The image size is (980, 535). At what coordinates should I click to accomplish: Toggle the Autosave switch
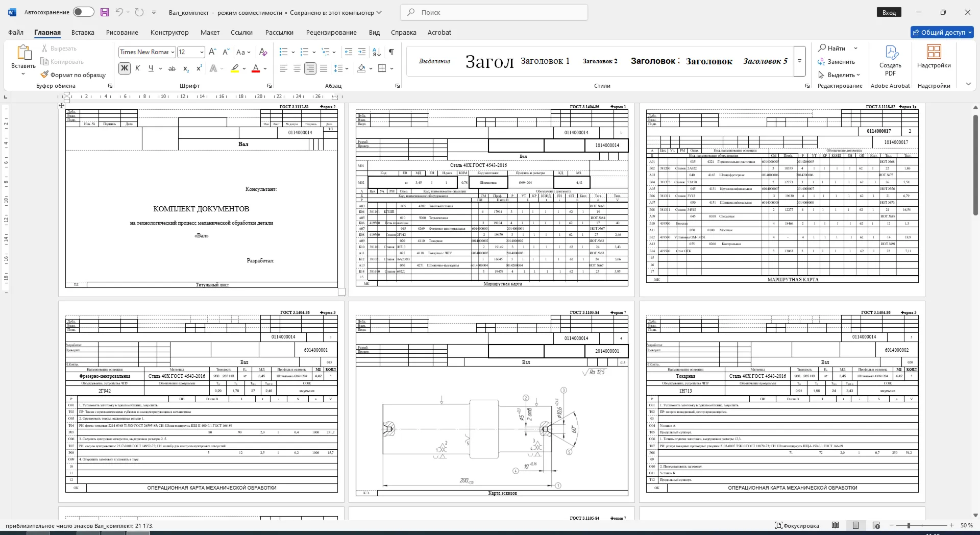[83, 12]
